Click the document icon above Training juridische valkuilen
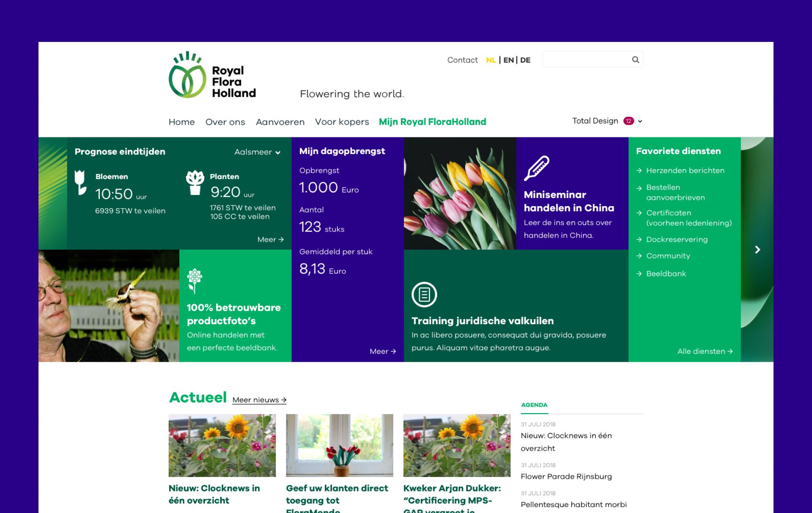The width and height of the screenshot is (812, 513). pos(424,295)
